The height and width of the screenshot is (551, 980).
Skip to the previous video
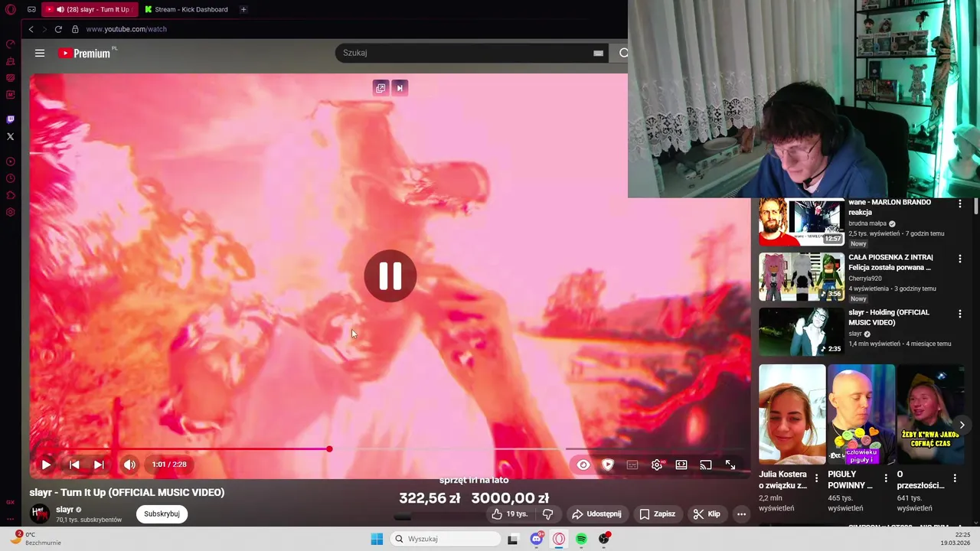pyautogui.click(x=74, y=465)
